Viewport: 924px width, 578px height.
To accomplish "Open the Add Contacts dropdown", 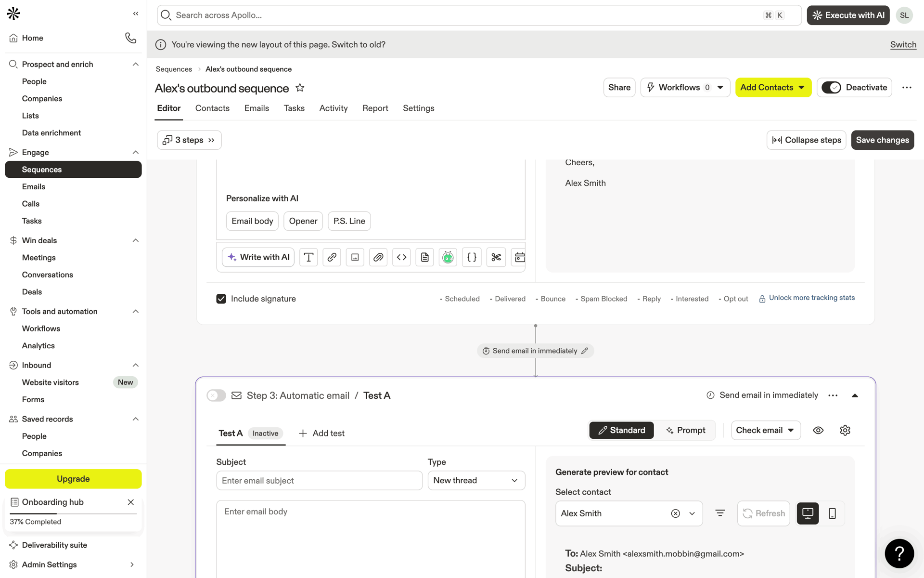I will tap(773, 88).
